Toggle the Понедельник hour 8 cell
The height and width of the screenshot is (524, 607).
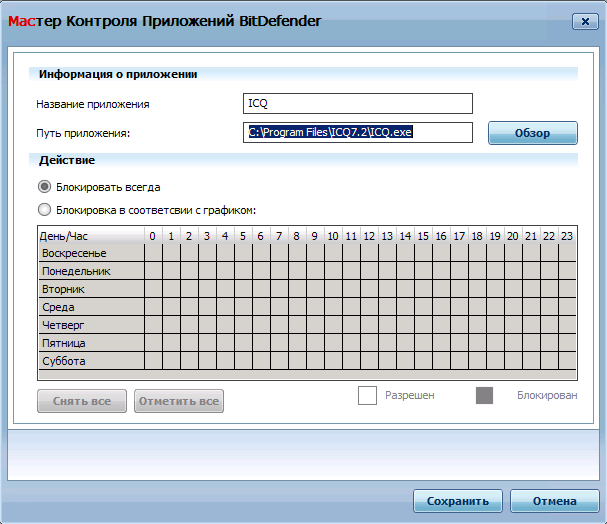[x=298, y=271]
